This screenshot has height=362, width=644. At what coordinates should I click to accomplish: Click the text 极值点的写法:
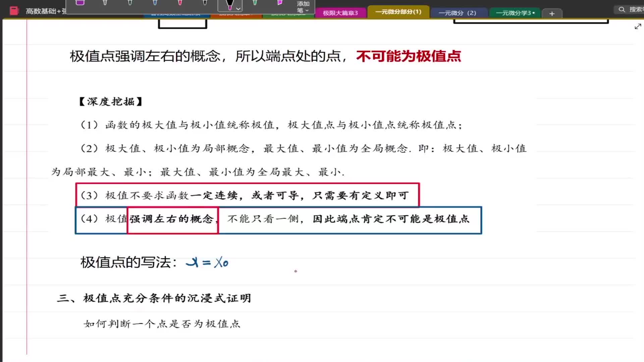pos(129,262)
